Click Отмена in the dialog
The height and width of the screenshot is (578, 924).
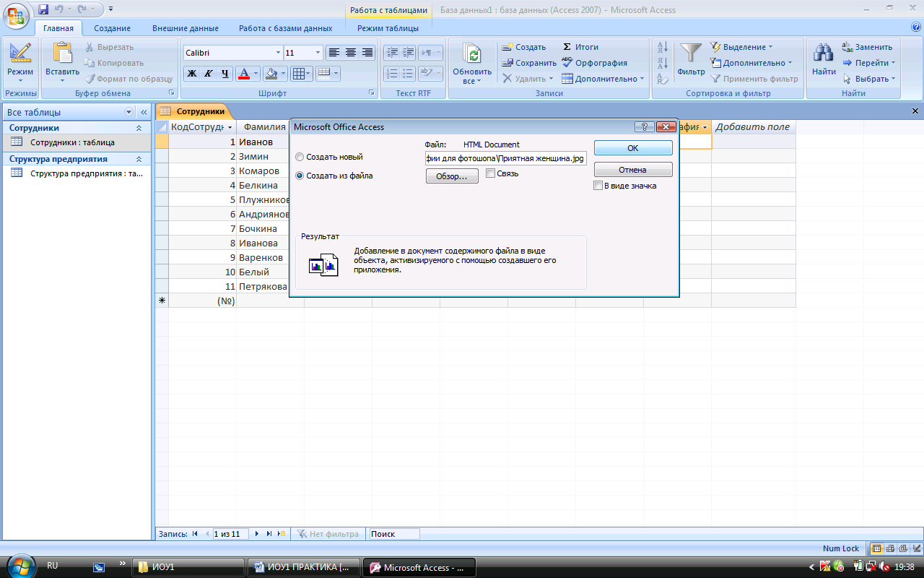point(633,170)
